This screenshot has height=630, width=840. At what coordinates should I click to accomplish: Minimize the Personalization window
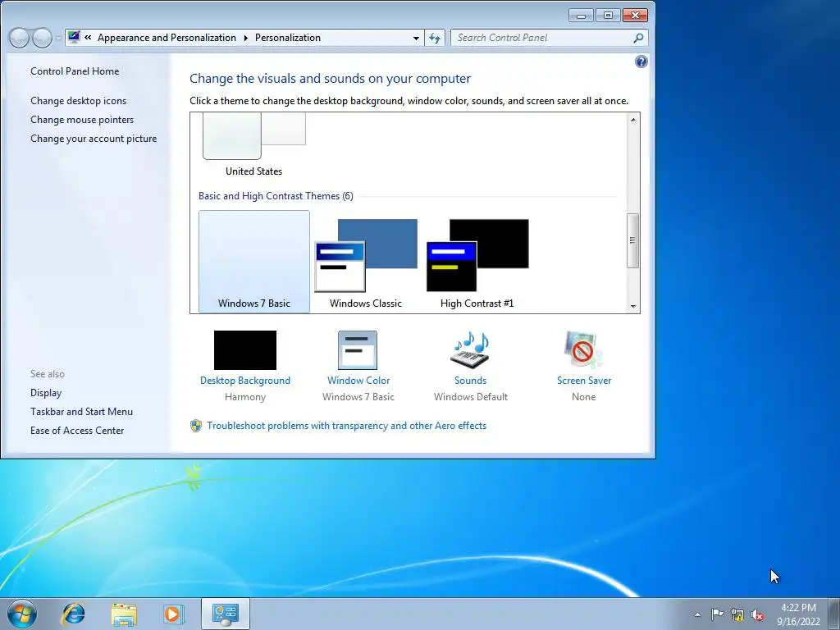click(x=581, y=16)
